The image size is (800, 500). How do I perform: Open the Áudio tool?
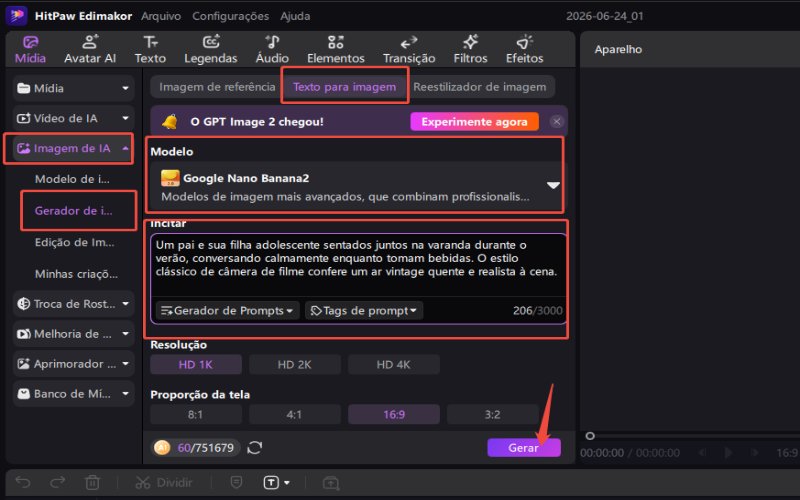coord(272,49)
